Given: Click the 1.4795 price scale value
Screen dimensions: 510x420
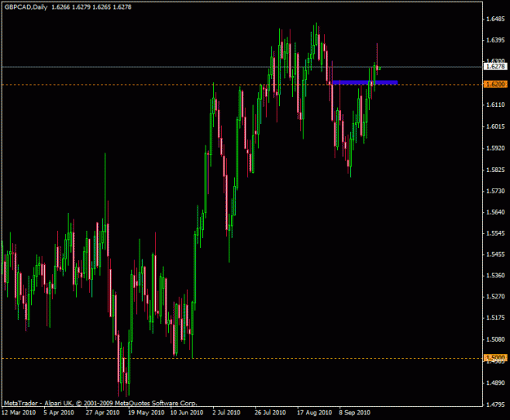Looking at the screenshot, I should [495, 405].
